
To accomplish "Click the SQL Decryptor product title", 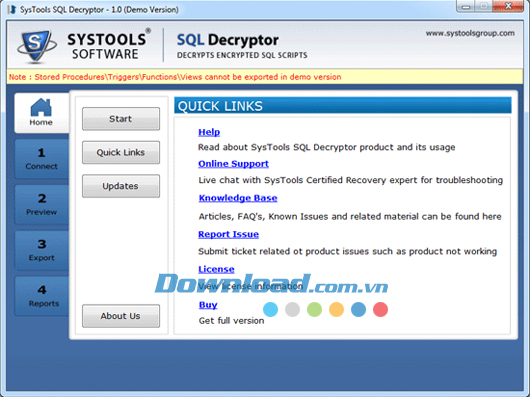I will point(228,40).
